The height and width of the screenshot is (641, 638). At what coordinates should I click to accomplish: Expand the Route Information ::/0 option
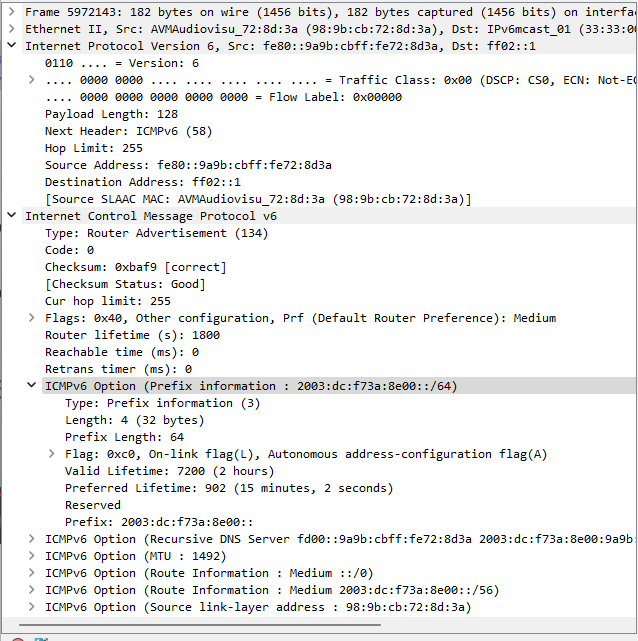click(32, 573)
